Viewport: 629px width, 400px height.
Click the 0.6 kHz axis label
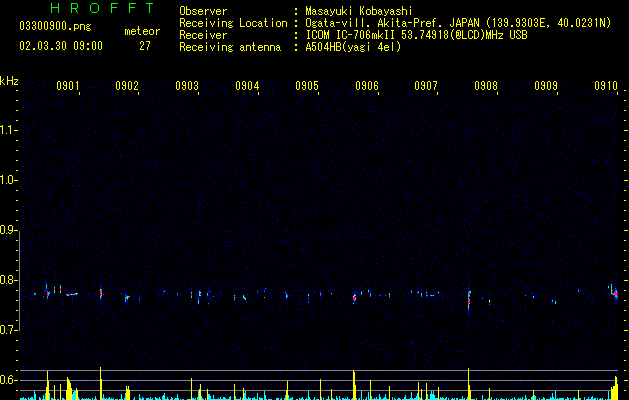[9, 380]
